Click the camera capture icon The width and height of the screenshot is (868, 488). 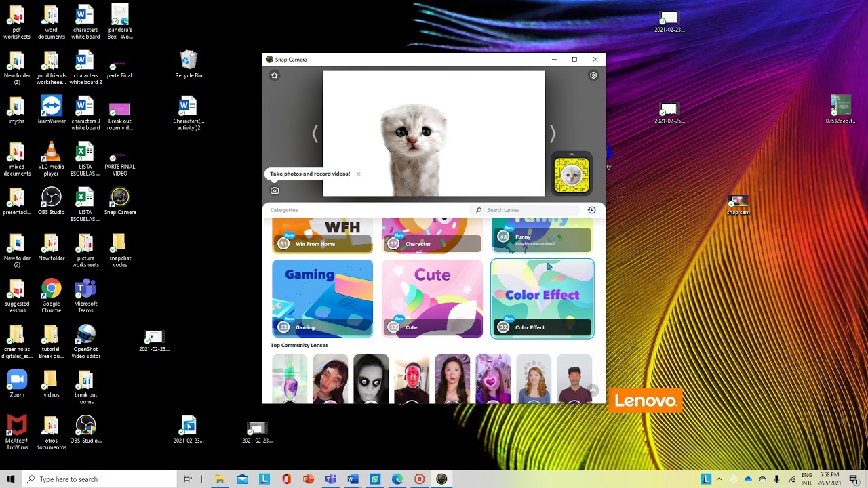pyautogui.click(x=275, y=190)
